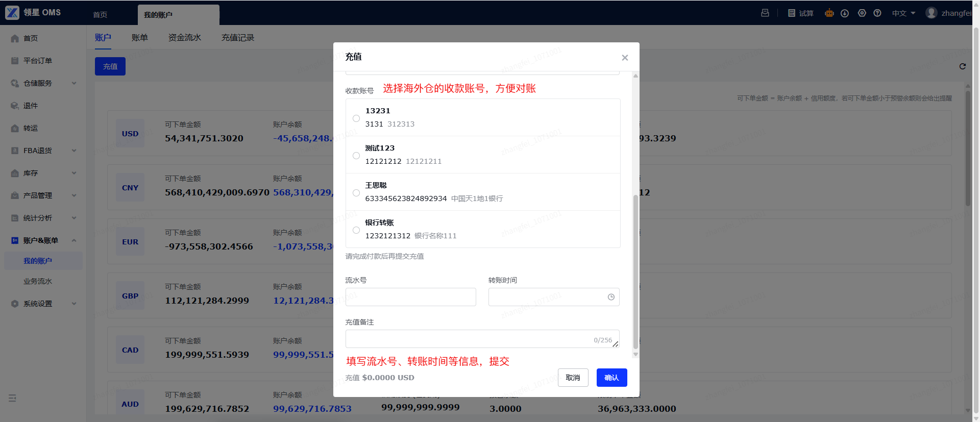Select the 银行转账 receiving account radio
The width and height of the screenshot is (980, 422).
tap(356, 230)
